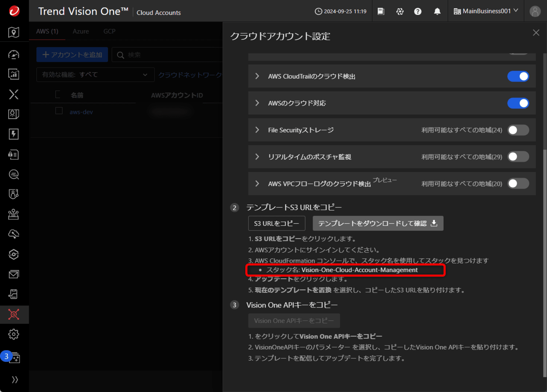The image size is (547, 392).
Task: Click the 名前 column header
Action: [77, 95]
